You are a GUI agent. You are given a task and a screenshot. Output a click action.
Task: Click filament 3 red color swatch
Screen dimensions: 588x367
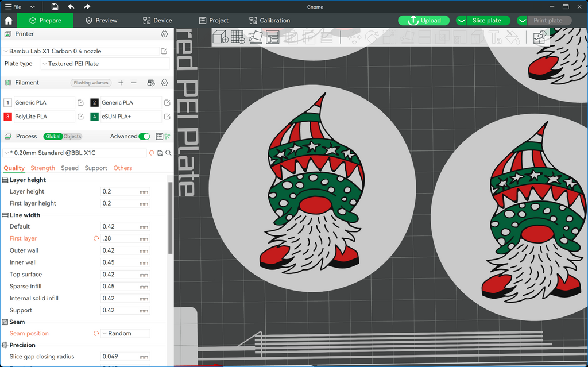point(7,117)
